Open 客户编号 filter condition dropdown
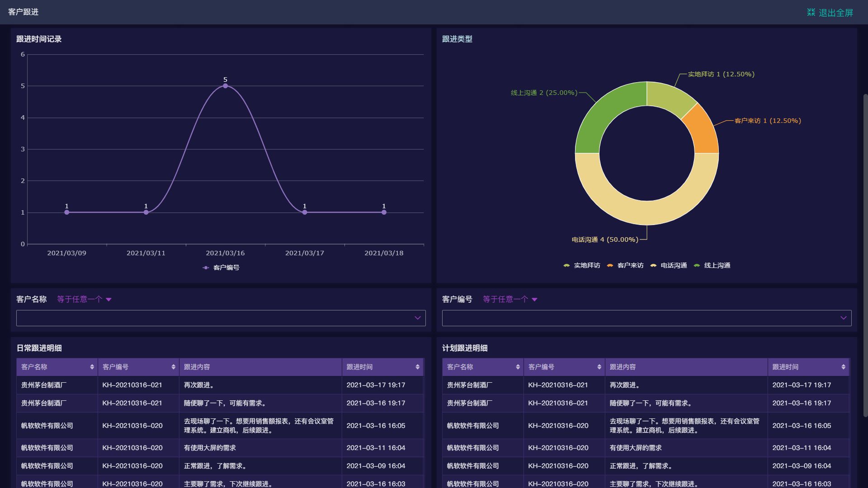 point(510,299)
